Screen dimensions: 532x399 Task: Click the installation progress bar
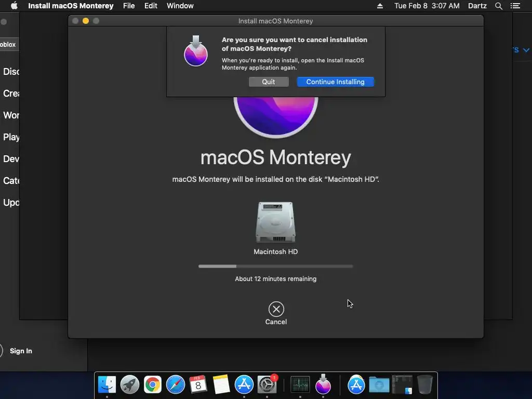275,267
